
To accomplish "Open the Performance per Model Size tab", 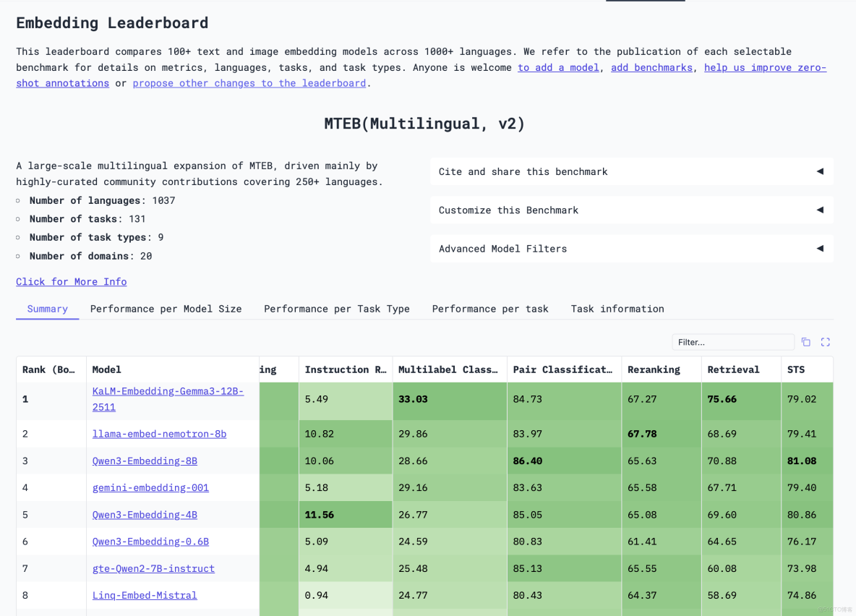I will 166,309.
